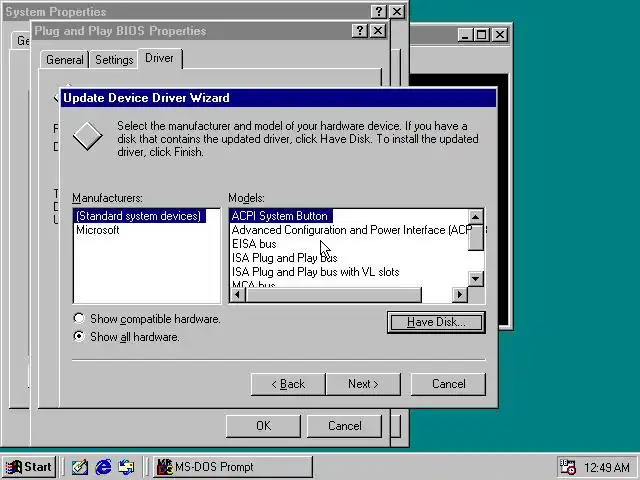Select the Show compatible hardware radio button
The image size is (640, 480).
[79, 318]
